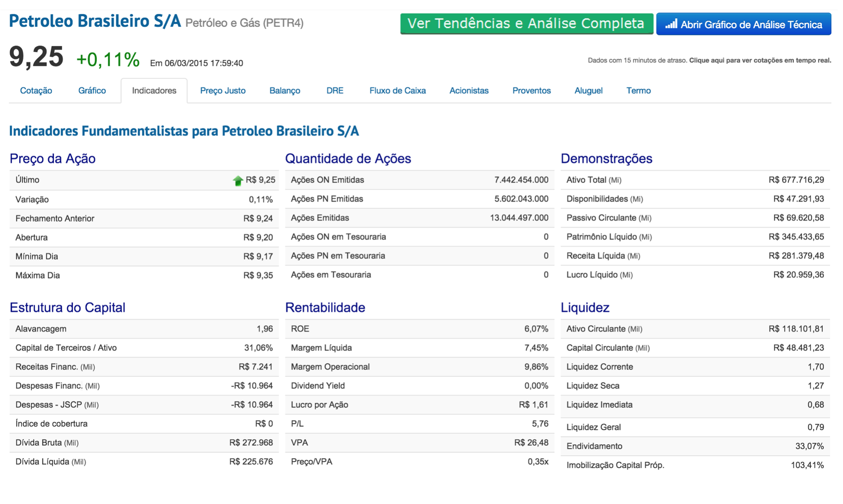The image size is (843, 504).
Task: View the Proventos tab
Action: pos(531,90)
